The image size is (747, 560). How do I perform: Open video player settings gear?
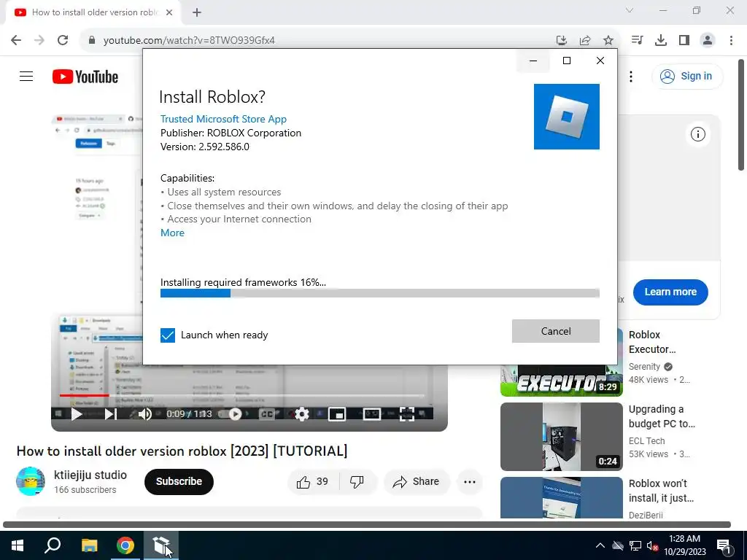coord(302,414)
